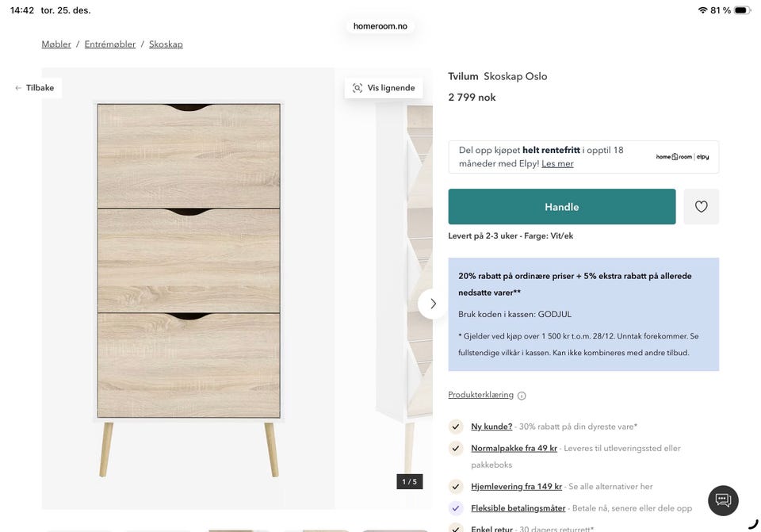This screenshot has width=761, height=532.
Task: Open the Les mer link
Action: pyautogui.click(x=557, y=163)
